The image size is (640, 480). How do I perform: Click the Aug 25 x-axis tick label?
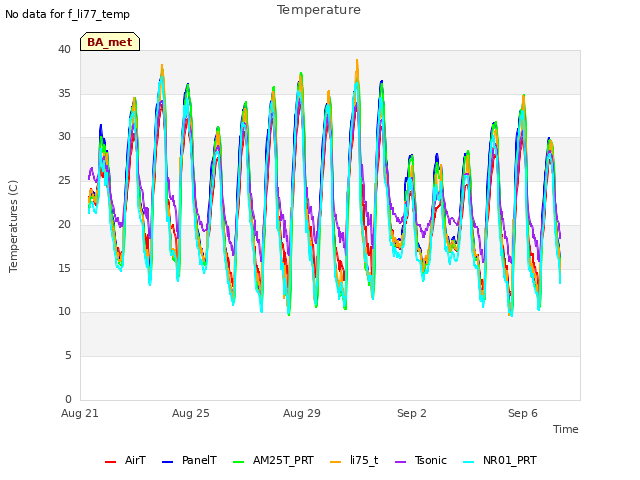click(191, 413)
